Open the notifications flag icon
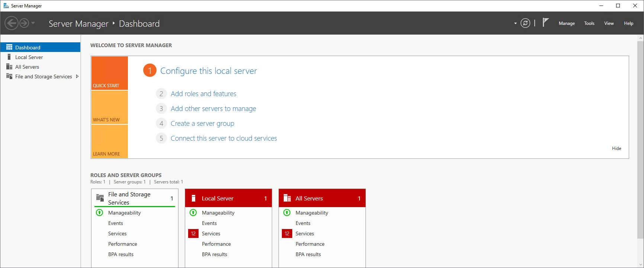Screen dimensions: 644x268 tap(545, 23)
